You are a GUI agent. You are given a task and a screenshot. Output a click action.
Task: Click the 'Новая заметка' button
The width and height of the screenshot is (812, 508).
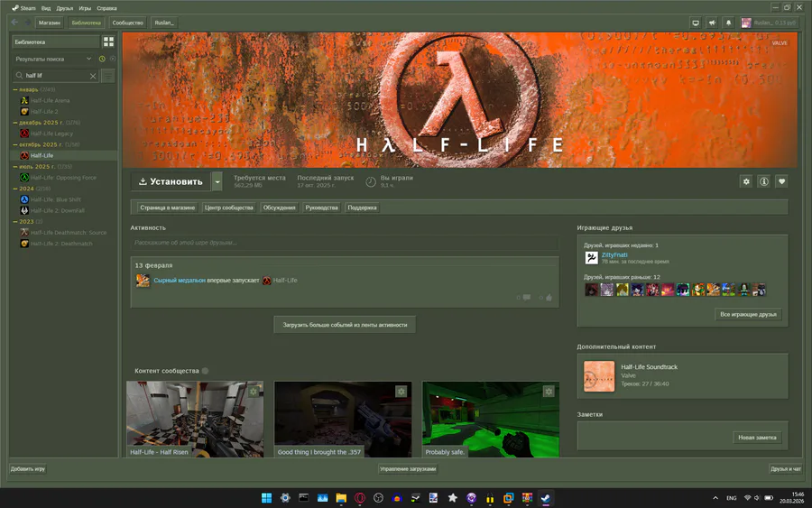point(757,438)
